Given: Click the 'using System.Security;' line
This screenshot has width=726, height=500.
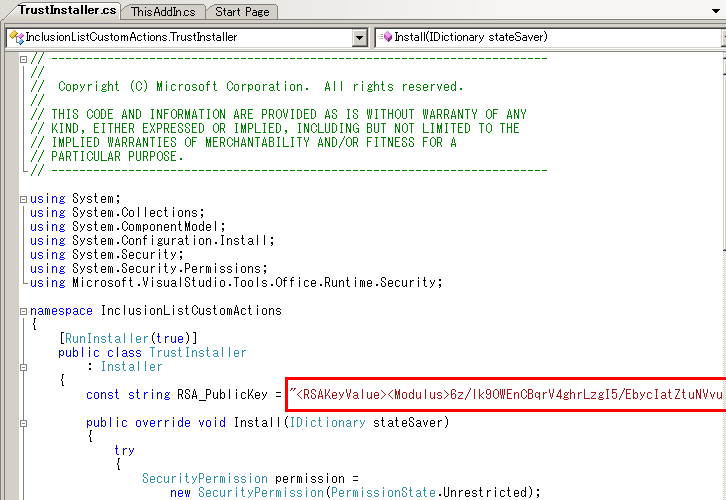Looking at the screenshot, I should tap(107, 254).
